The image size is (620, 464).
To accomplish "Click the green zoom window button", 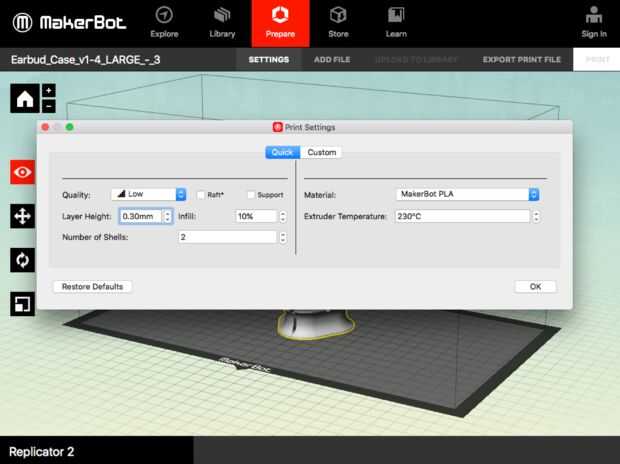I will pos(70,127).
